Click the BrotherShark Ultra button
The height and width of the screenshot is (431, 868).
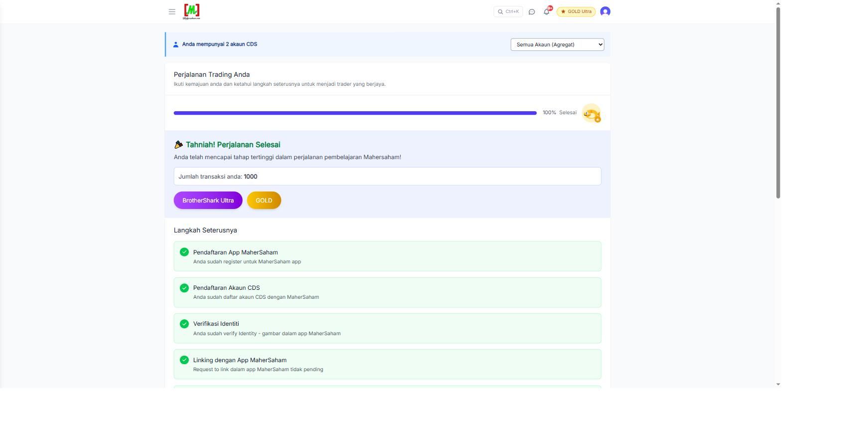(x=208, y=201)
